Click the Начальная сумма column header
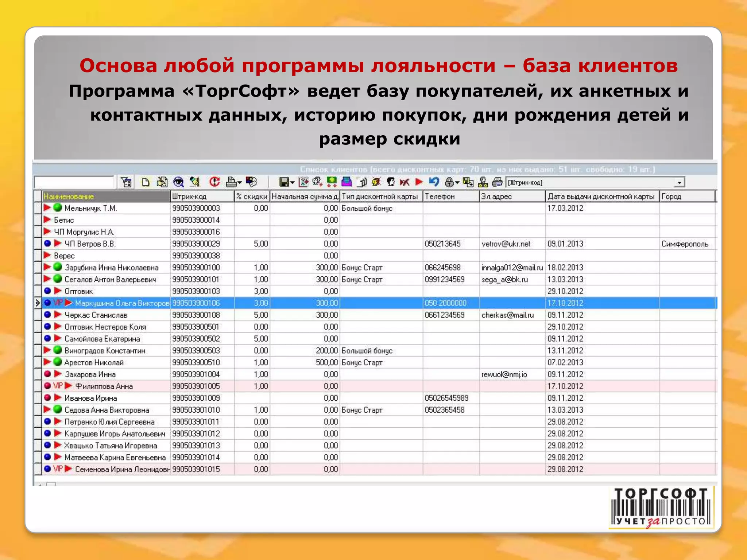The image size is (747, 560). 305,197
